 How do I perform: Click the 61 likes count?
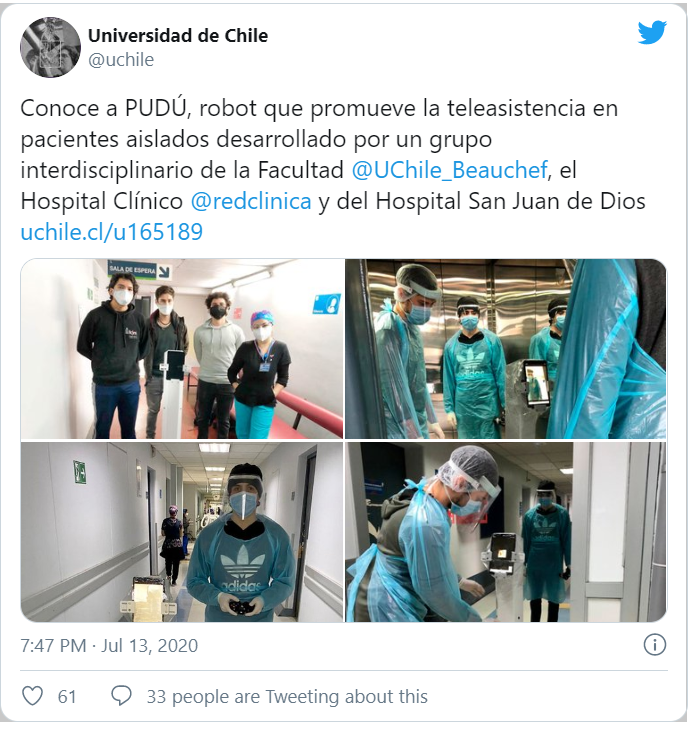click(x=67, y=696)
